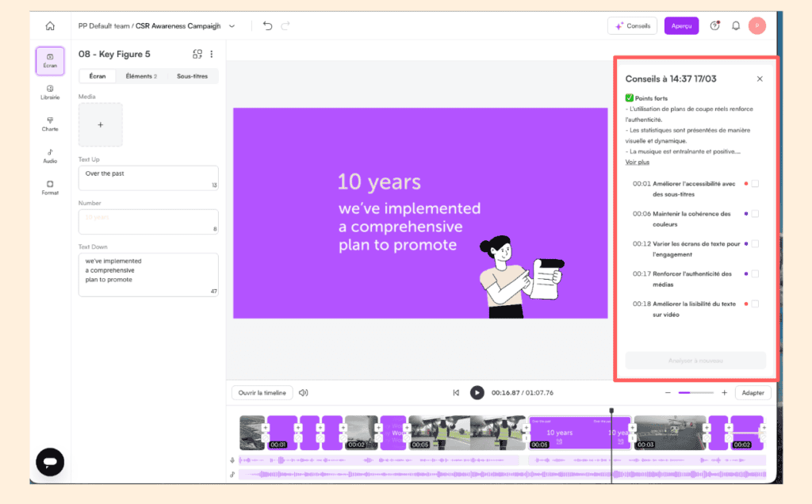Tick the 'Renforcer l'authenticité des médias' checkbox
The height and width of the screenshot is (504, 812).
pos(755,274)
